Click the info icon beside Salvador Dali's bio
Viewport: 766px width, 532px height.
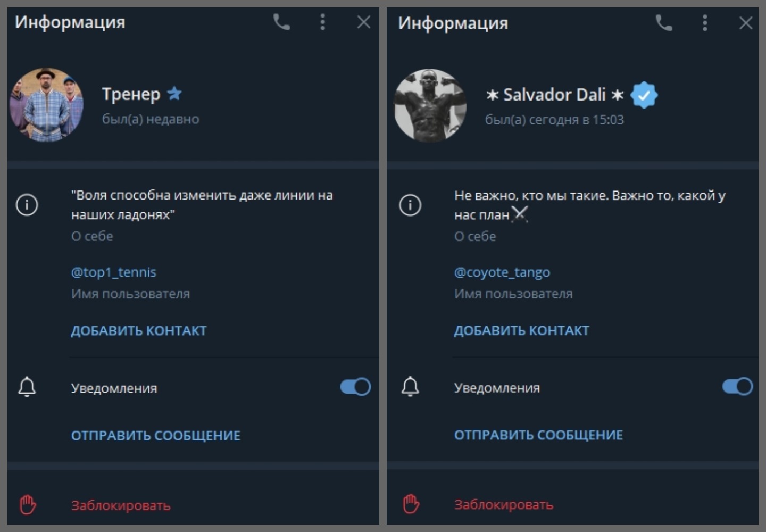click(410, 205)
